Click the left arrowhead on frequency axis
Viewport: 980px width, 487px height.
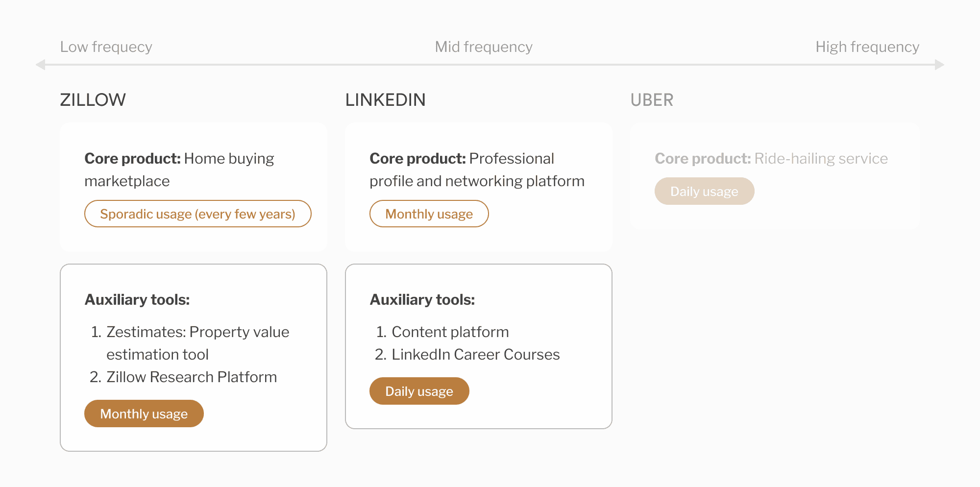tap(41, 65)
